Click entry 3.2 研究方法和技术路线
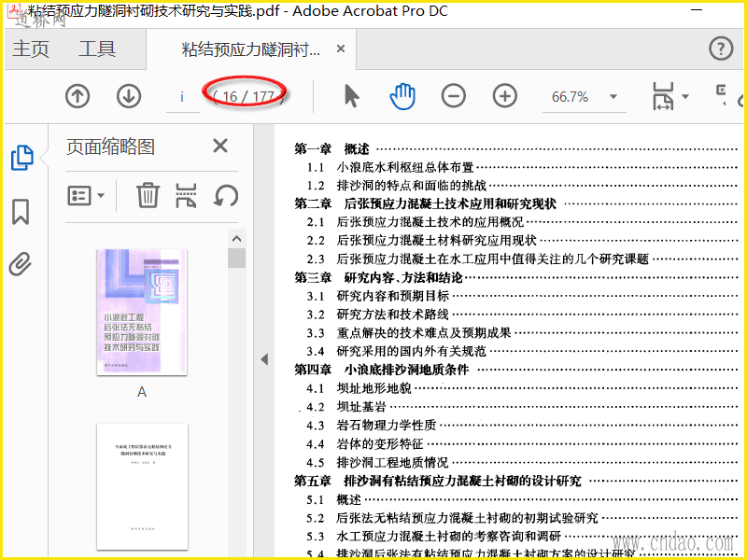This screenshot has width=747, height=560. pos(378,315)
